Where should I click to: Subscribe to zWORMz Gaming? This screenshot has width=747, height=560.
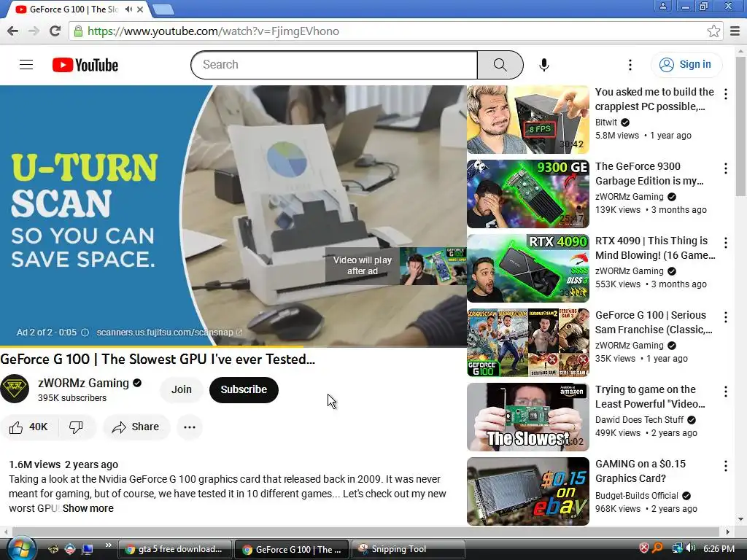tap(244, 389)
